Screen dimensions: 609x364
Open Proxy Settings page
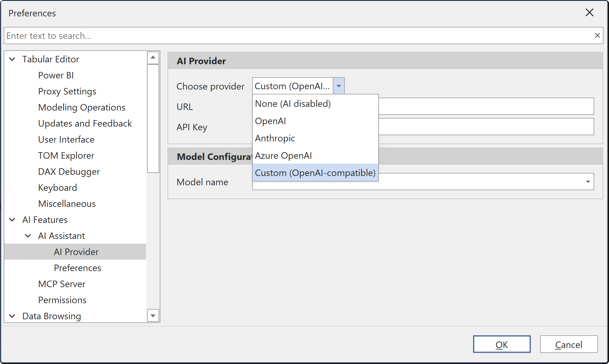[67, 91]
